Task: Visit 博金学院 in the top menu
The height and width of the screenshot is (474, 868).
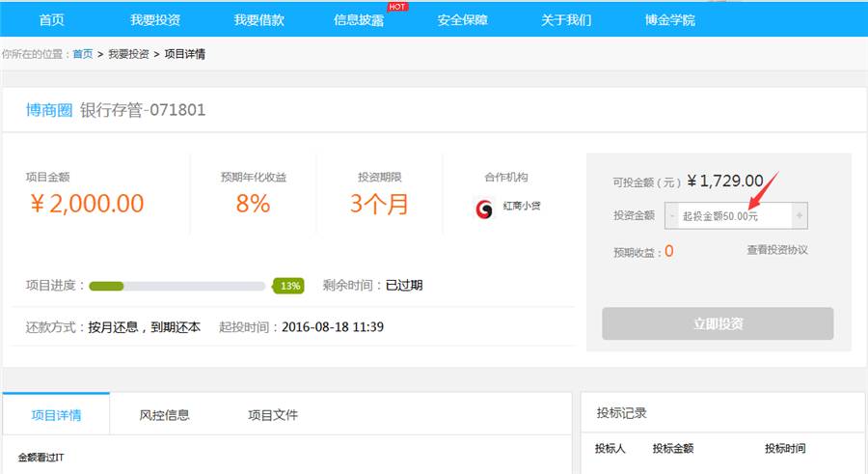Action: 669,19
